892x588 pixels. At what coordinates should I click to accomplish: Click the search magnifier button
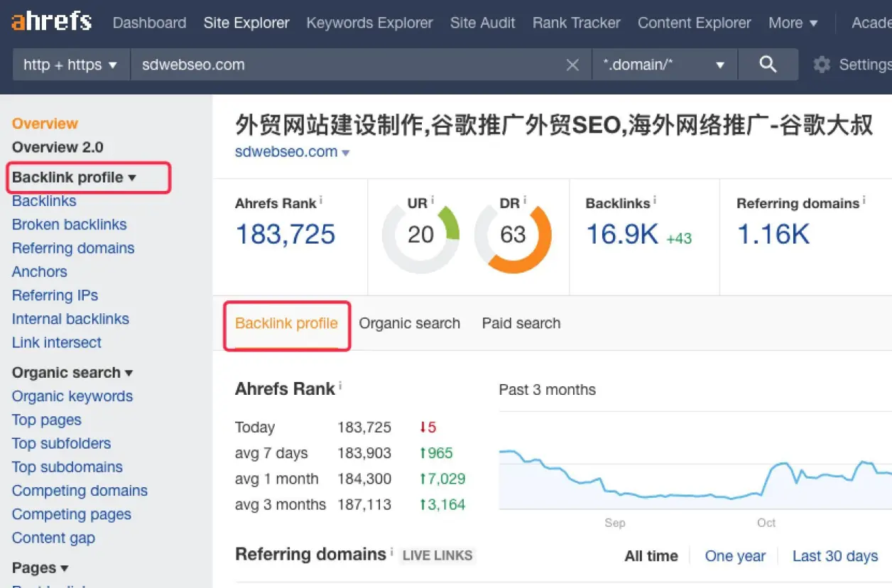pos(768,65)
